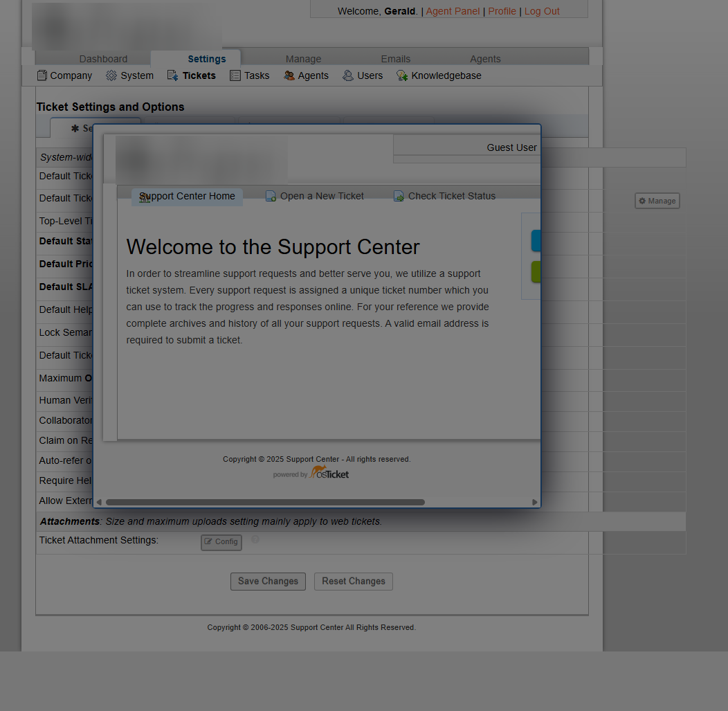Click the Tasks list icon

click(235, 75)
